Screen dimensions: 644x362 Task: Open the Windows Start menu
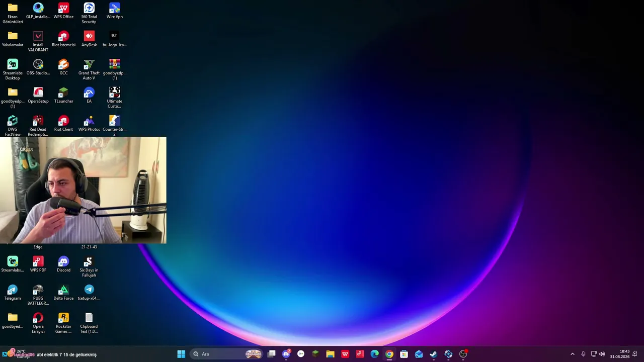(x=181, y=354)
